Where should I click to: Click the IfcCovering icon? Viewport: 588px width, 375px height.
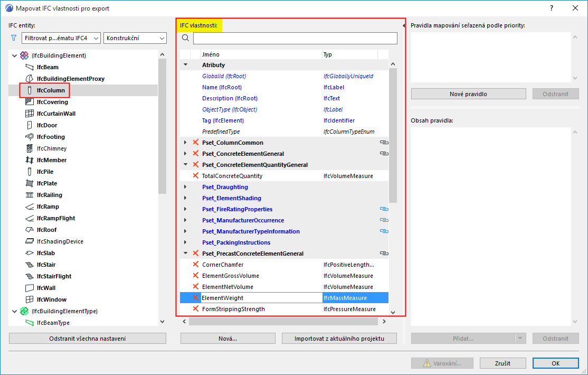pyautogui.click(x=29, y=102)
